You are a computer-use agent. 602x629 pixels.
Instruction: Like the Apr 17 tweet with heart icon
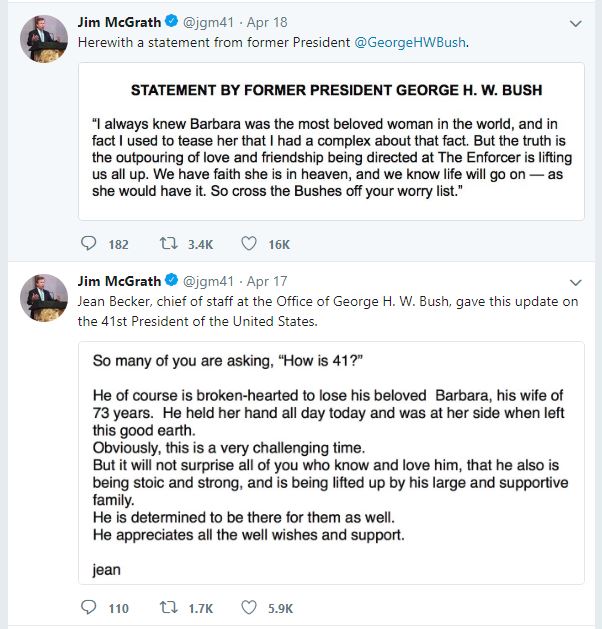tap(249, 607)
